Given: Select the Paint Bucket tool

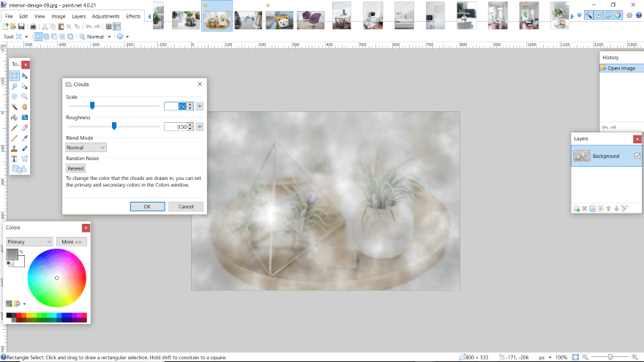Looking at the screenshot, I should (15, 118).
